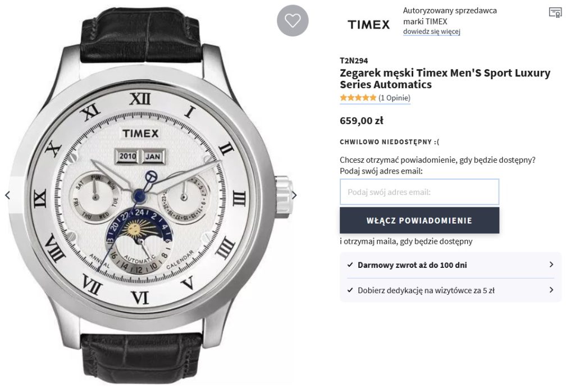Click the main Timex watch image
The height and width of the screenshot is (392, 575).
[151, 194]
